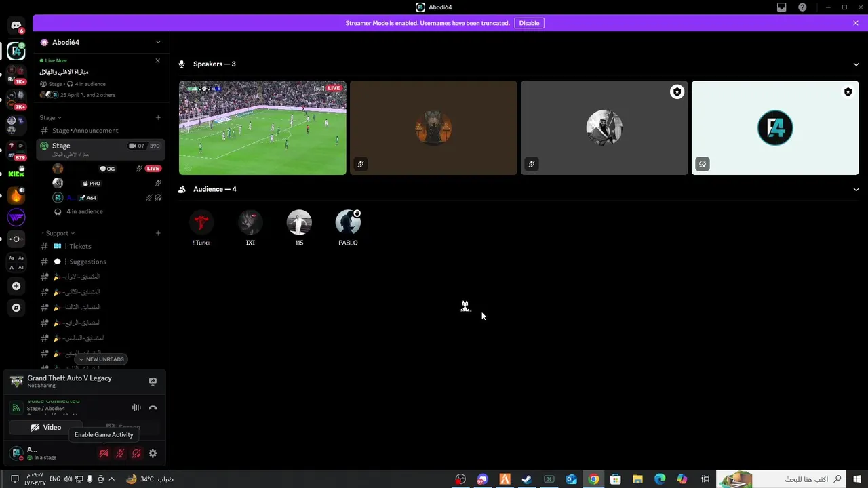Open Microsoft Edge from the taskbar
The height and width of the screenshot is (488, 868).
coord(660,479)
